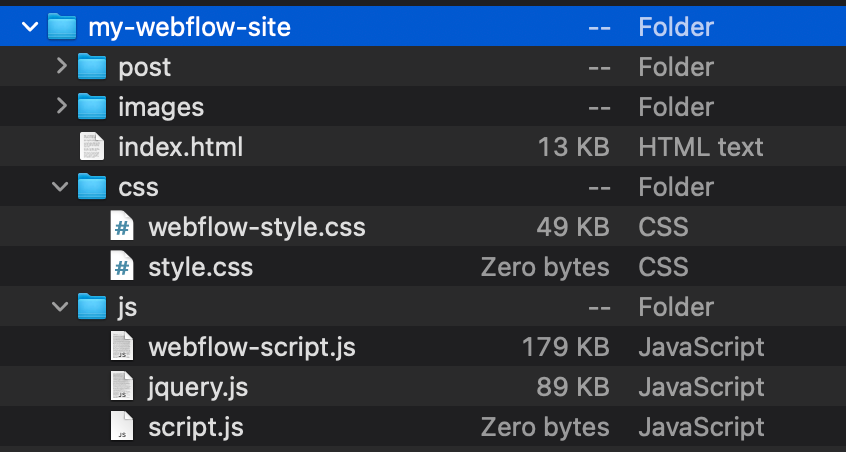The height and width of the screenshot is (452, 846).
Task: Select the post folder name
Action: point(145,67)
